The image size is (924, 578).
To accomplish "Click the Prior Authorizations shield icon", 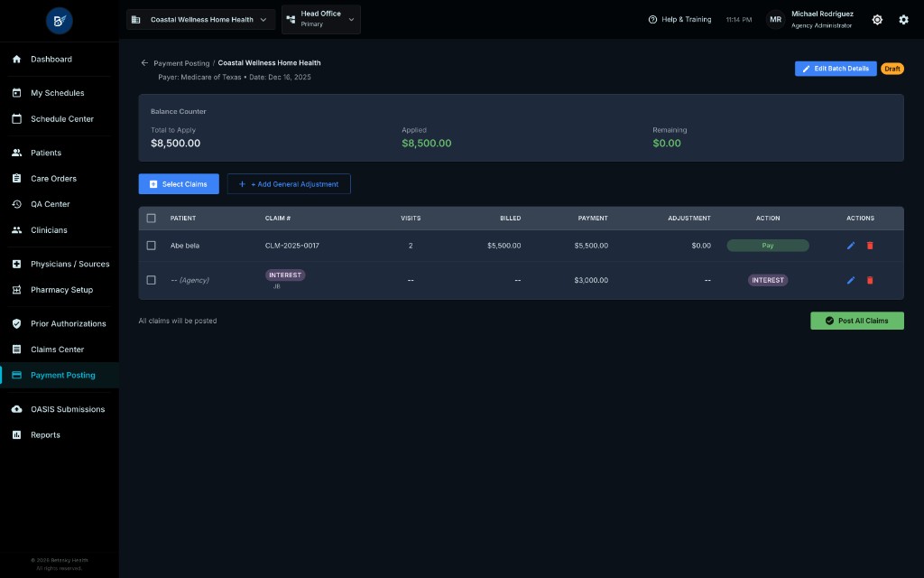I will pyautogui.click(x=16, y=323).
